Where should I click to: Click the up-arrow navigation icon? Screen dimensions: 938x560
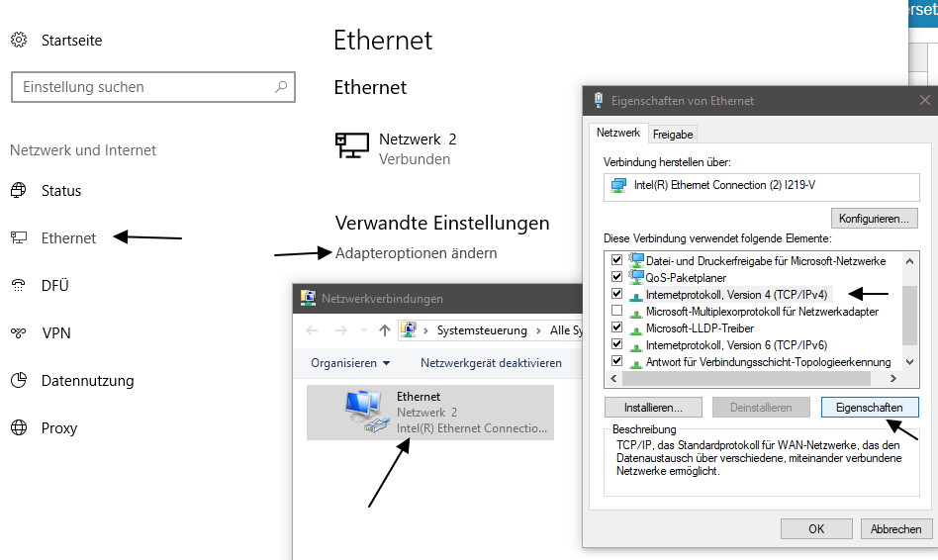point(385,330)
